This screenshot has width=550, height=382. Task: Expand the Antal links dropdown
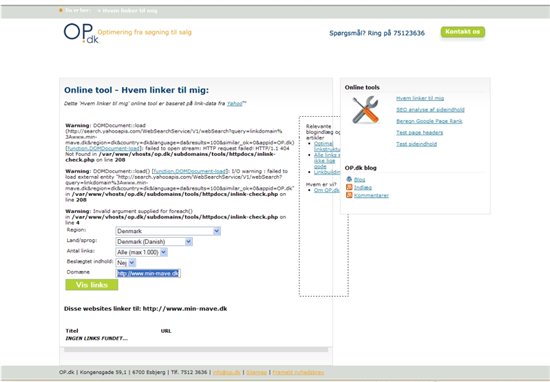point(141,252)
